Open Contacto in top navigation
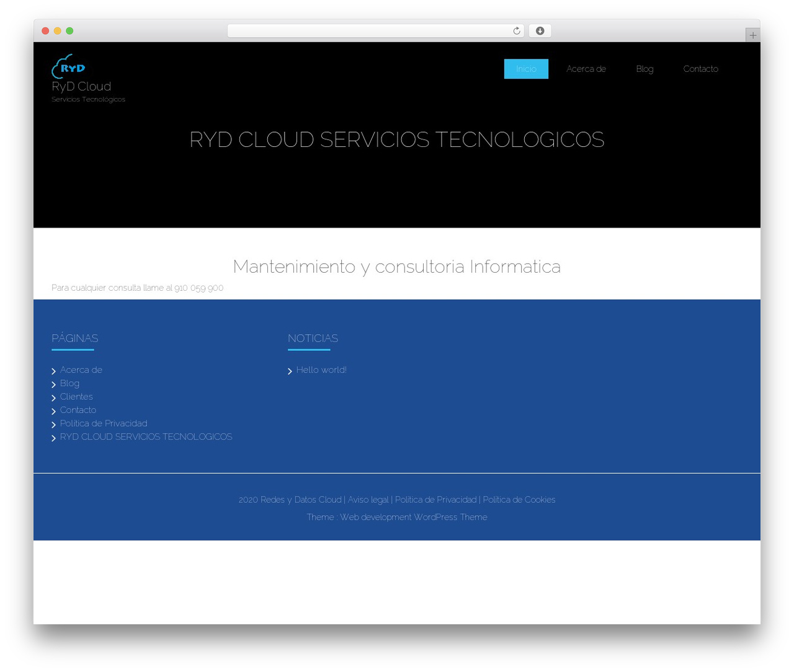 click(x=700, y=69)
